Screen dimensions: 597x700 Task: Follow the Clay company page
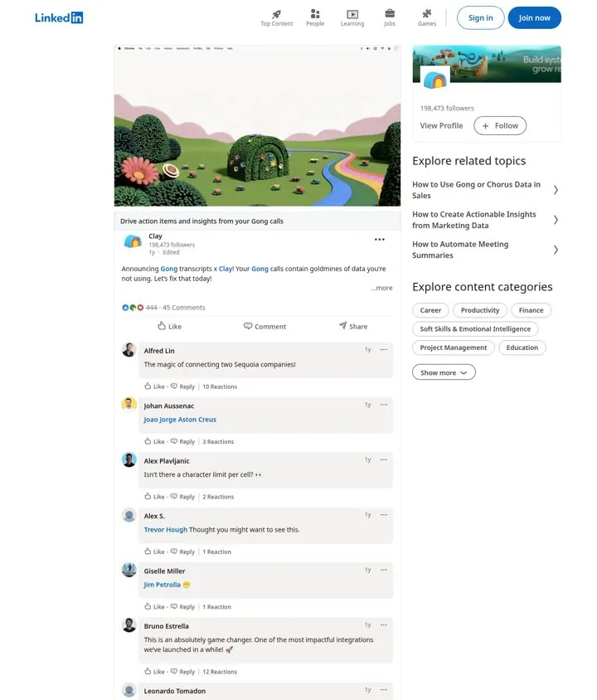coord(500,126)
